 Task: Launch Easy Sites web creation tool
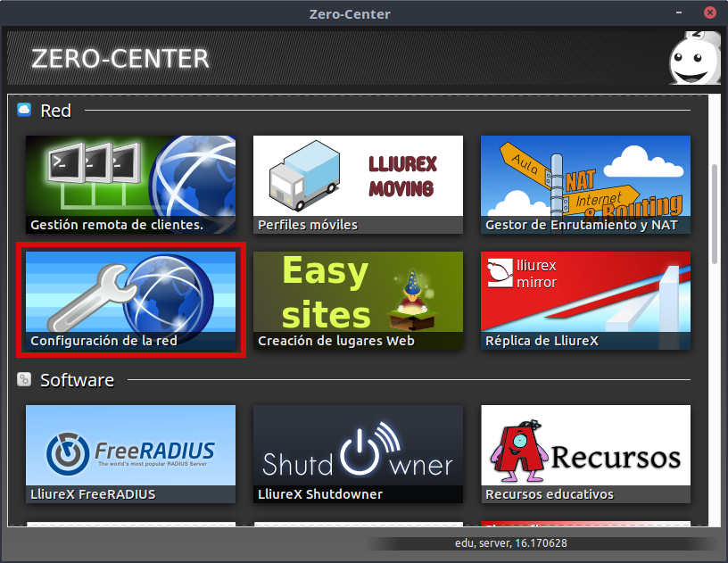coord(358,301)
